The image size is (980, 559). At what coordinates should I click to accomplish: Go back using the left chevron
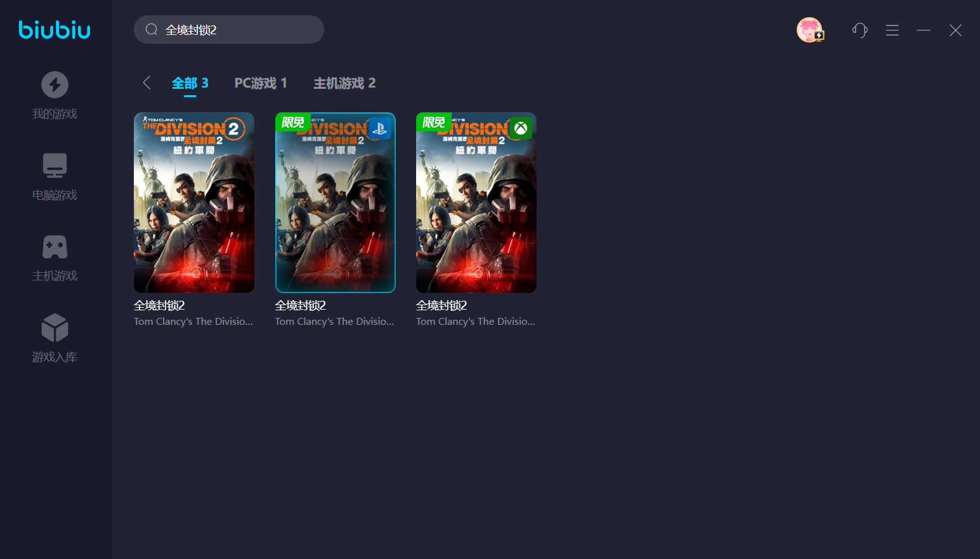[147, 82]
